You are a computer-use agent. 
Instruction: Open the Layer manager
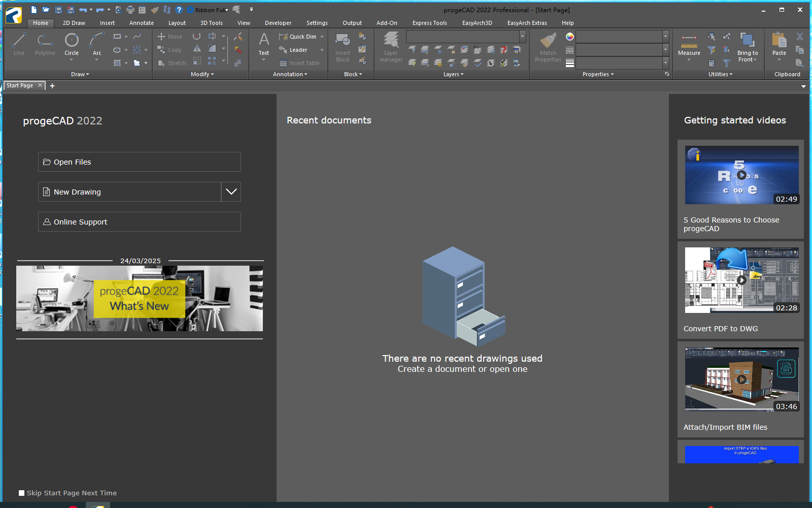tap(391, 47)
